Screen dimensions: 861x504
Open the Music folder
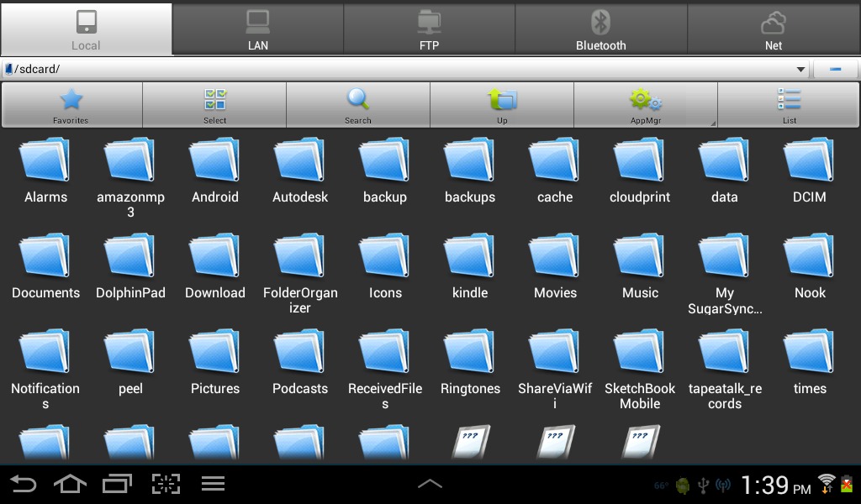[x=640, y=266]
